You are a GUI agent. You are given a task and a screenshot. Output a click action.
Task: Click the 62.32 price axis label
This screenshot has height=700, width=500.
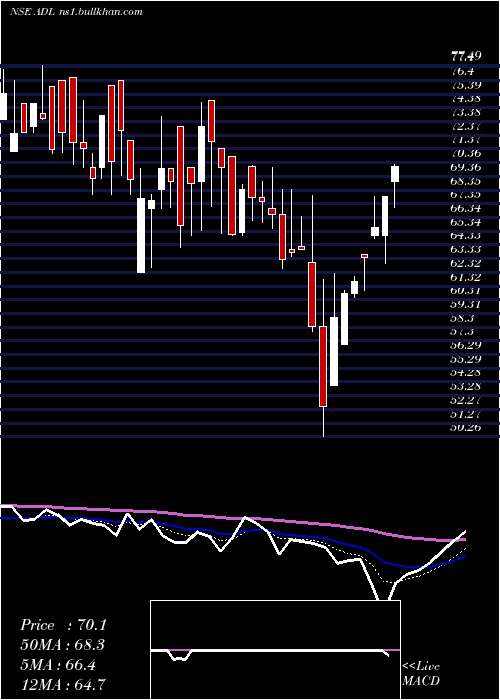[466, 263]
